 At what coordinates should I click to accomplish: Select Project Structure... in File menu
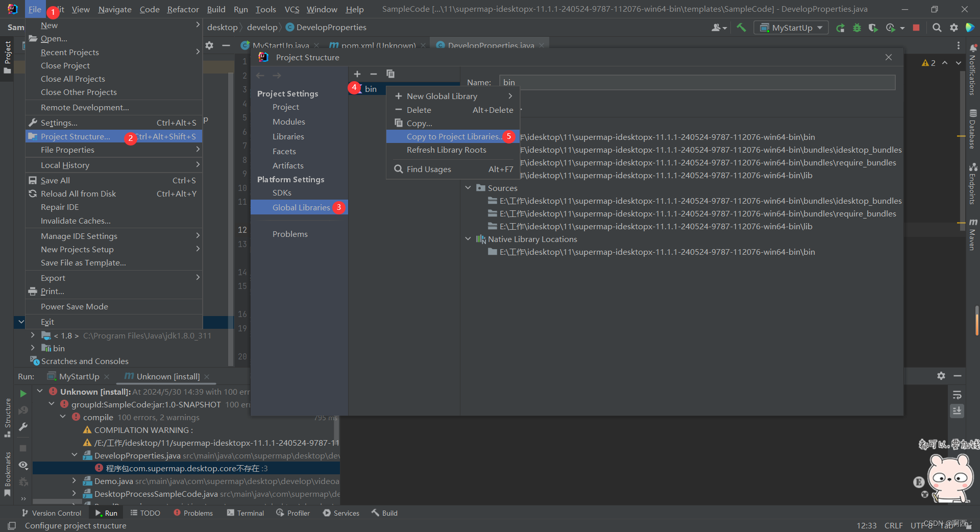tap(114, 136)
